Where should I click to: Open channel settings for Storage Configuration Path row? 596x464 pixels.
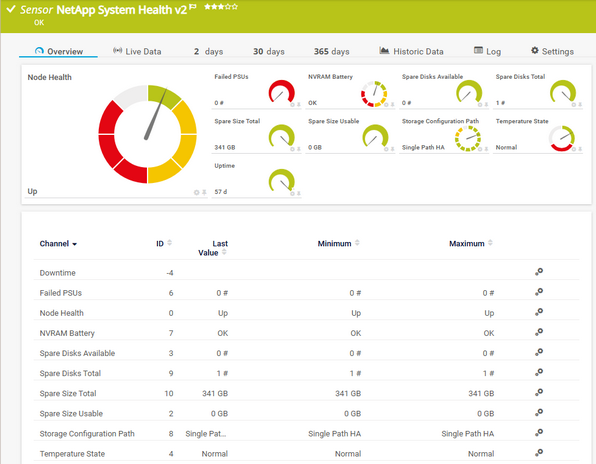click(x=539, y=433)
